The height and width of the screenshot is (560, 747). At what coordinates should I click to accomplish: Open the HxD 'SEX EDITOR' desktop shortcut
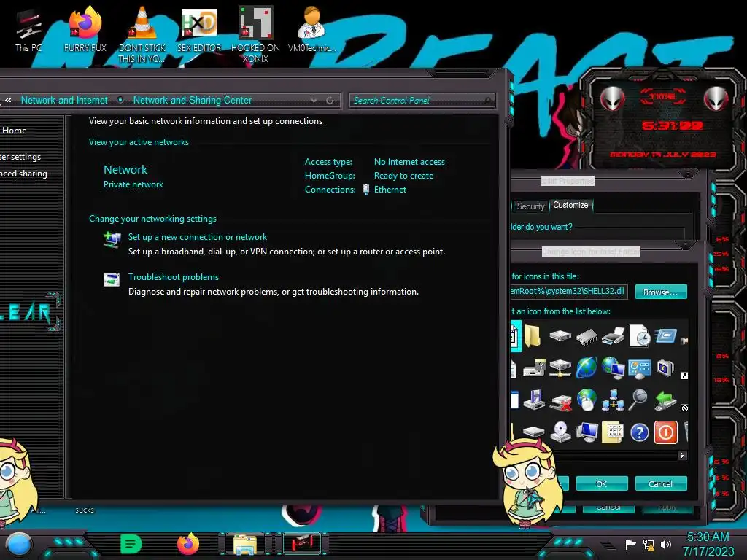coord(199,29)
